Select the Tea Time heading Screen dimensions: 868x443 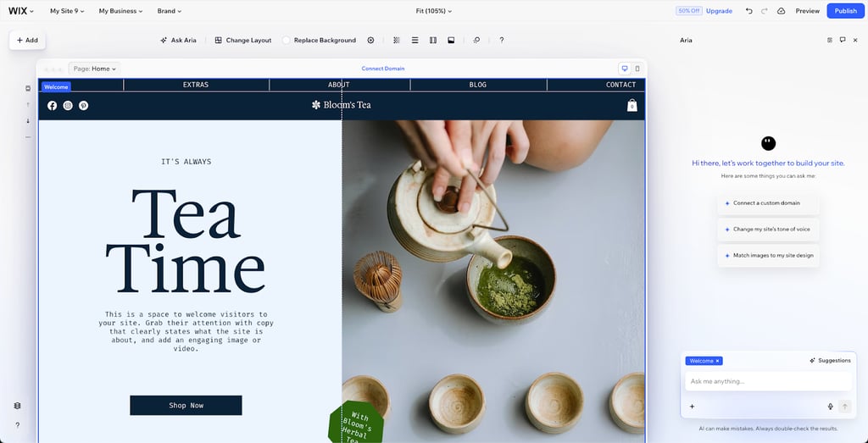[x=186, y=241]
